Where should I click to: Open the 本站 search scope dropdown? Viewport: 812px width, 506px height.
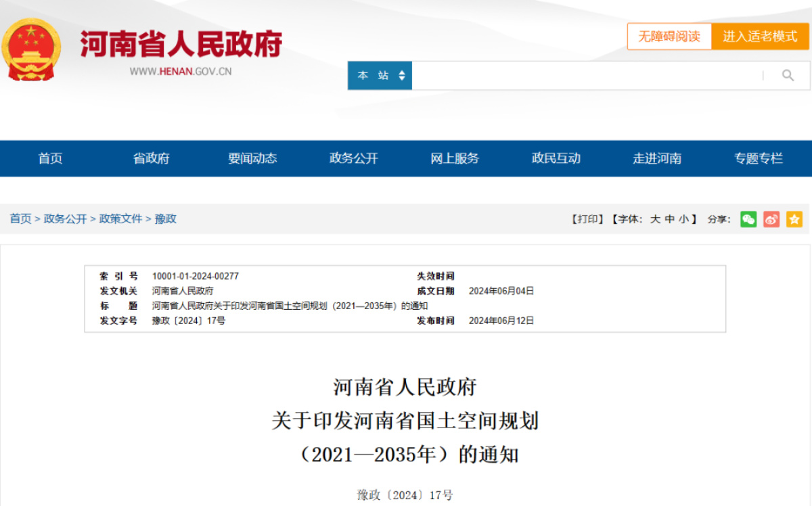[x=380, y=75]
